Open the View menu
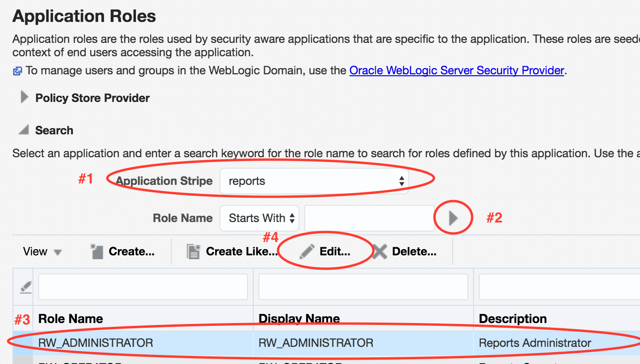The width and height of the screenshot is (640, 364). pyautogui.click(x=36, y=251)
